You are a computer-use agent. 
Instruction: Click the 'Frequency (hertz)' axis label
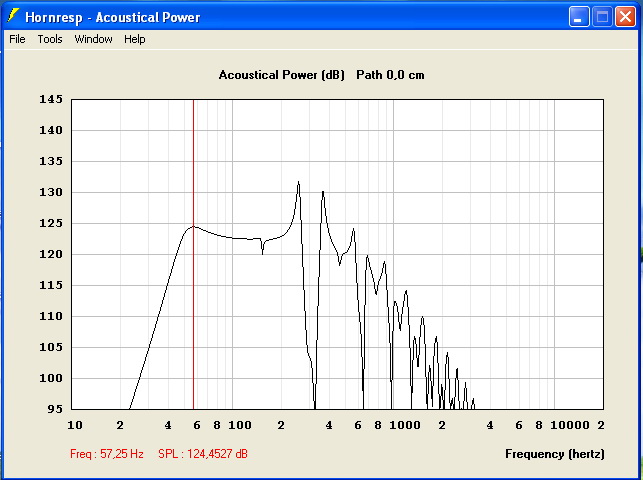click(x=554, y=454)
